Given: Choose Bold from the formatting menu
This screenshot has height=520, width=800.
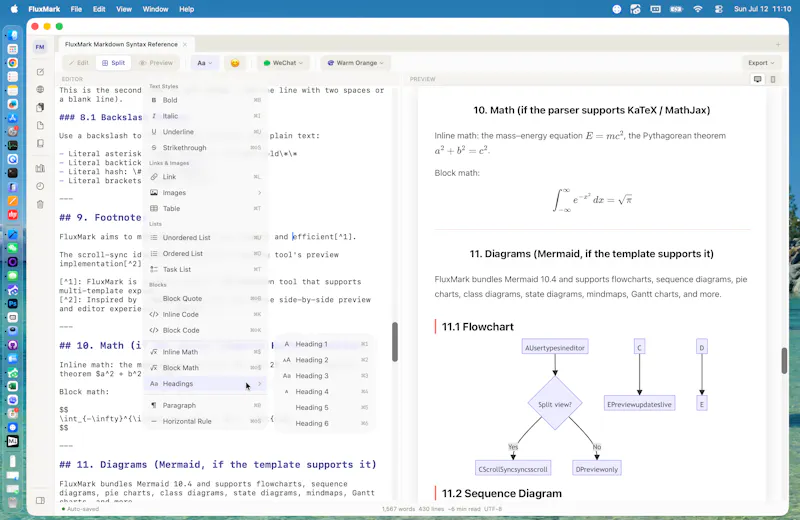Looking at the screenshot, I should [205, 100].
